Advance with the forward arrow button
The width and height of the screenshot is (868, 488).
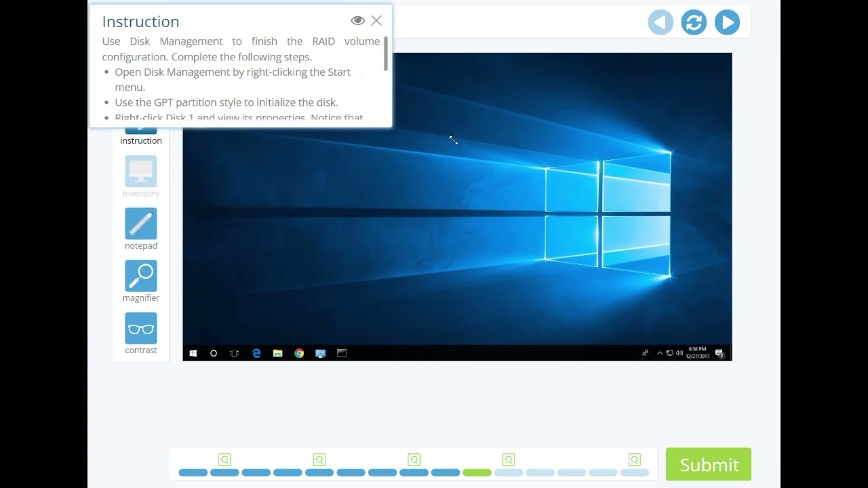pyautogui.click(x=727, y=22)
